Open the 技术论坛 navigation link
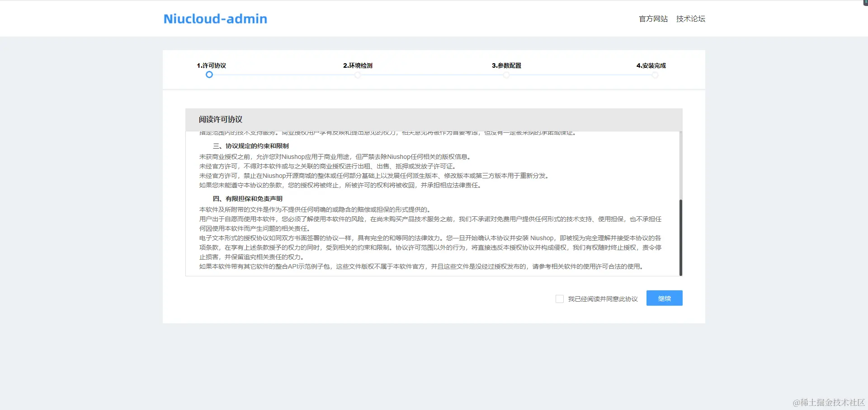The width and height of the screenshot is (868, 410). [690, 19]
